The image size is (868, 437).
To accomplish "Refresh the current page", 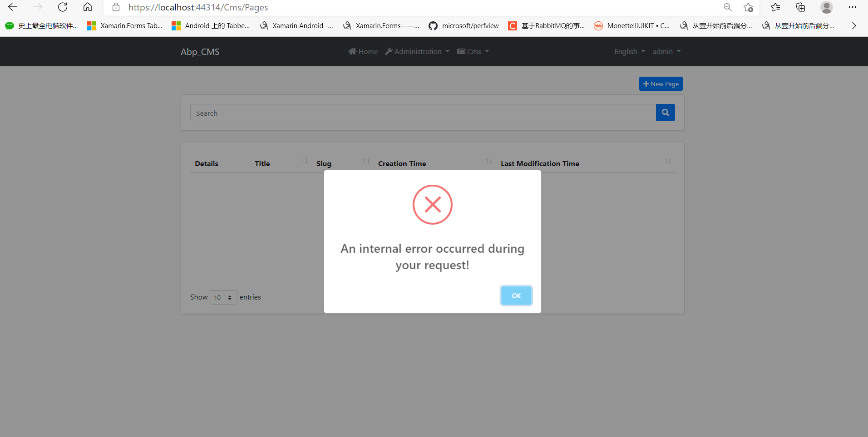I will click(x=63, y=7).
